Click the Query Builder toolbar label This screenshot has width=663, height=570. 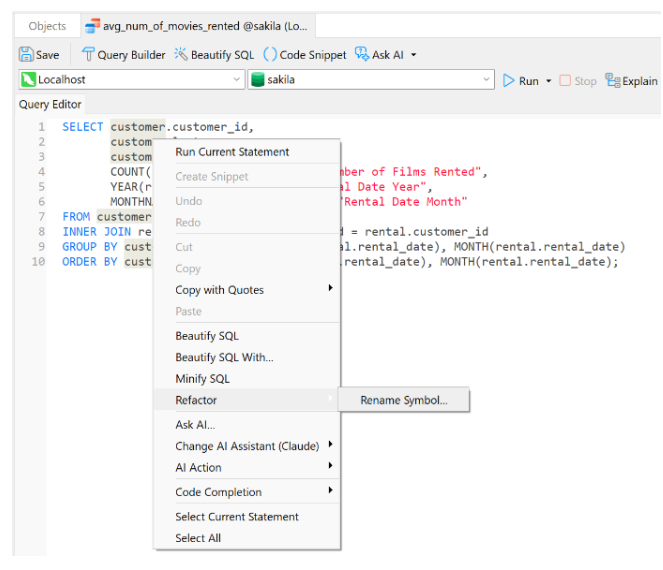pyautogui.click(x=132, y=55)
